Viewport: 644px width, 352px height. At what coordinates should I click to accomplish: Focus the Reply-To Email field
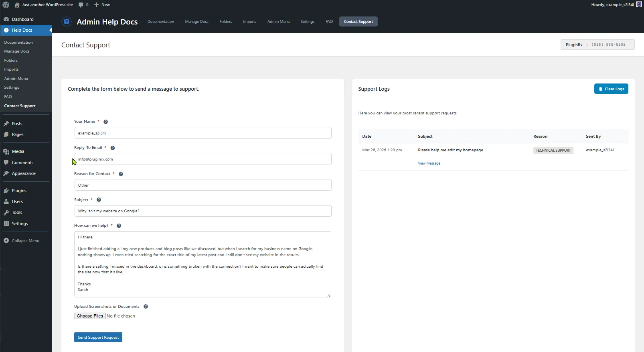[203, 159]
